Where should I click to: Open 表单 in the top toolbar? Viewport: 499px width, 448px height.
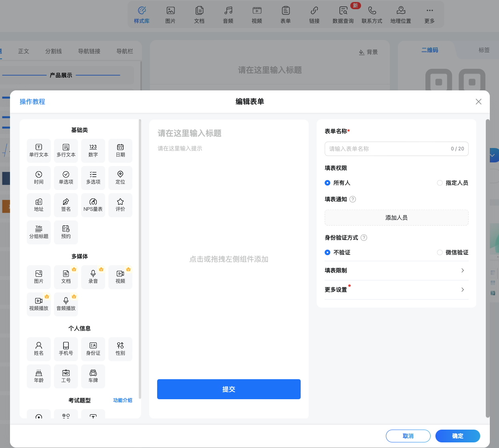(x=285, y=14)
